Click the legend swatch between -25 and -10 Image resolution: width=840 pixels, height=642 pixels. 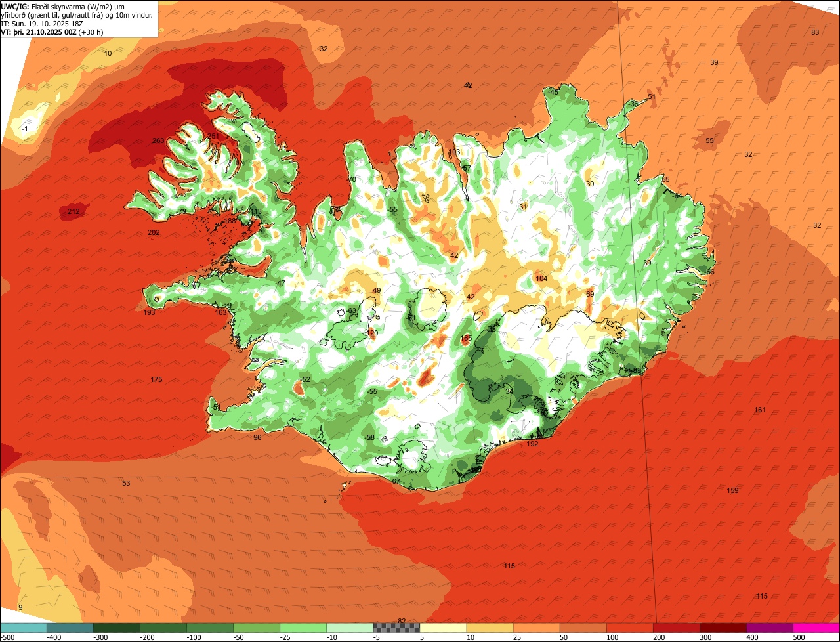303,628
